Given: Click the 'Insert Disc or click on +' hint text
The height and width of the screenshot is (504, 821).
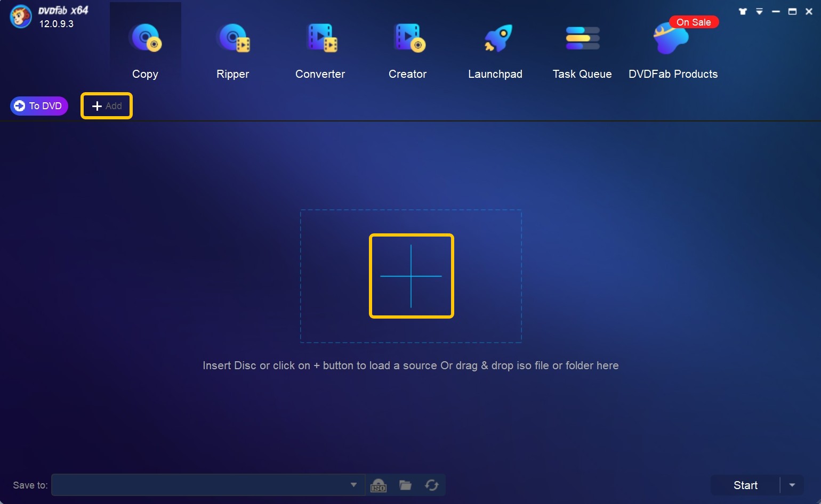Looking at the screenshot, I should click(410, 365).
